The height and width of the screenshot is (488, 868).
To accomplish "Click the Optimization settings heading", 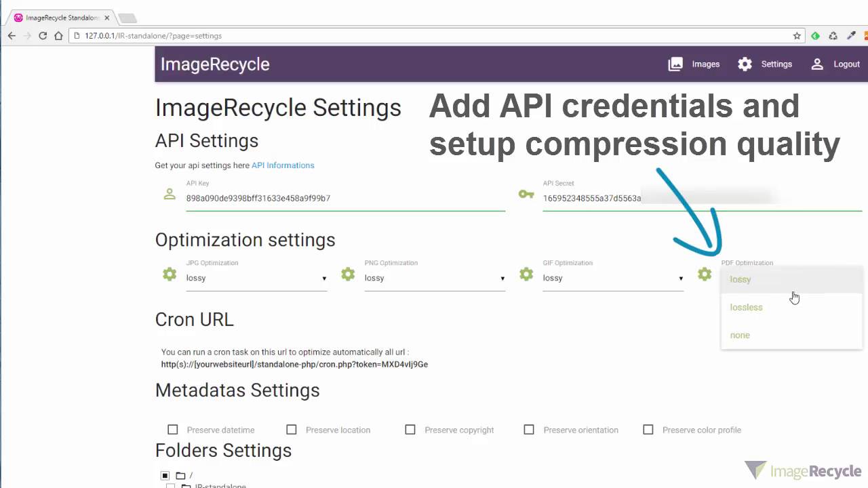I will point(245,240).
